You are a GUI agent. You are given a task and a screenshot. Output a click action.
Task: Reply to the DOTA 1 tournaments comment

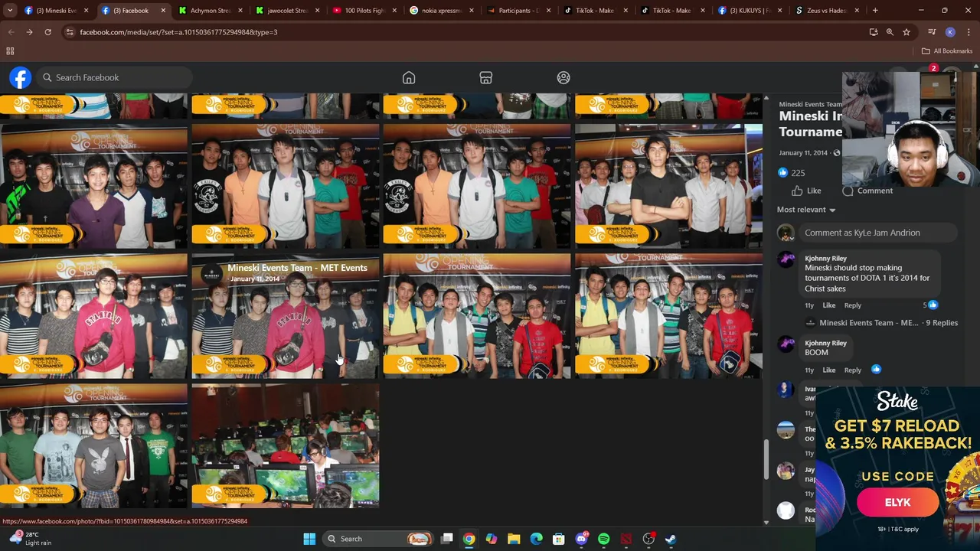click(x=852, y=305)
